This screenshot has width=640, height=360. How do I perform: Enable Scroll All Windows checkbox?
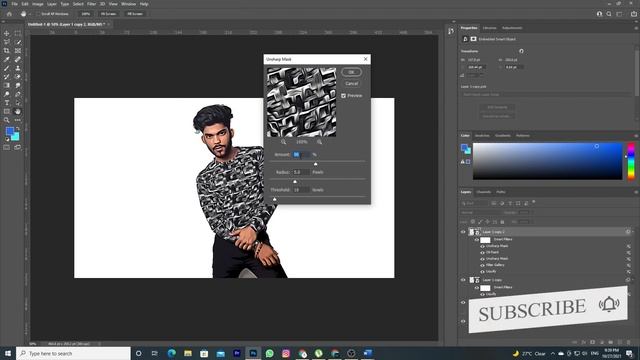coord(39,14)
